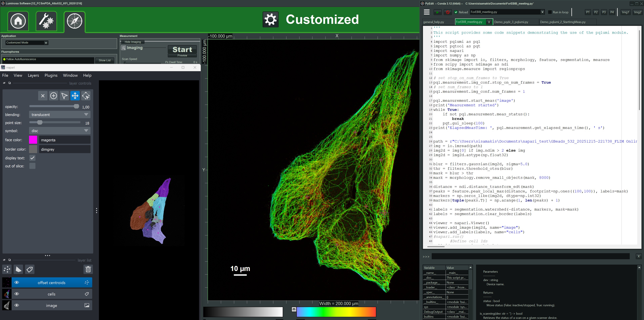Delete selected layer with trash icon
This screenshot has width=644, height=320.
(x=88, y=269)
